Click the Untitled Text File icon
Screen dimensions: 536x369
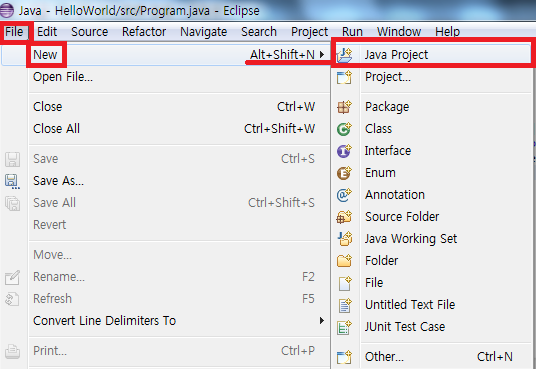(x=345, y=305)
